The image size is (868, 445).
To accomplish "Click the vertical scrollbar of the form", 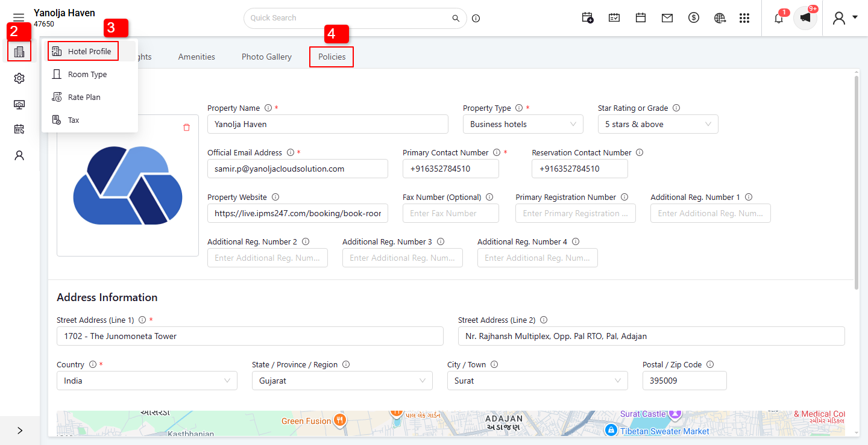I will [857, 182].
